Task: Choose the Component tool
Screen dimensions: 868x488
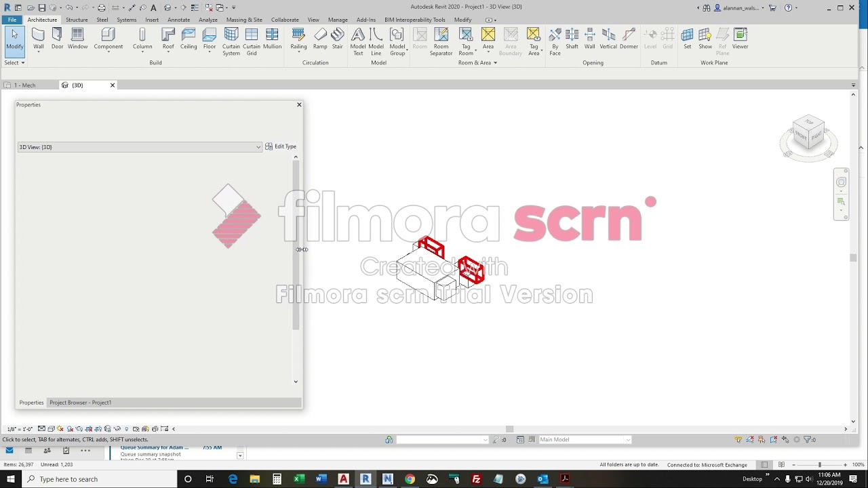Action: 108,39
